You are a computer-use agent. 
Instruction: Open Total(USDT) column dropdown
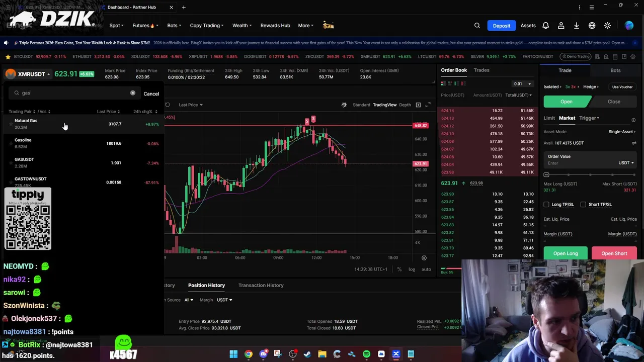519,95
